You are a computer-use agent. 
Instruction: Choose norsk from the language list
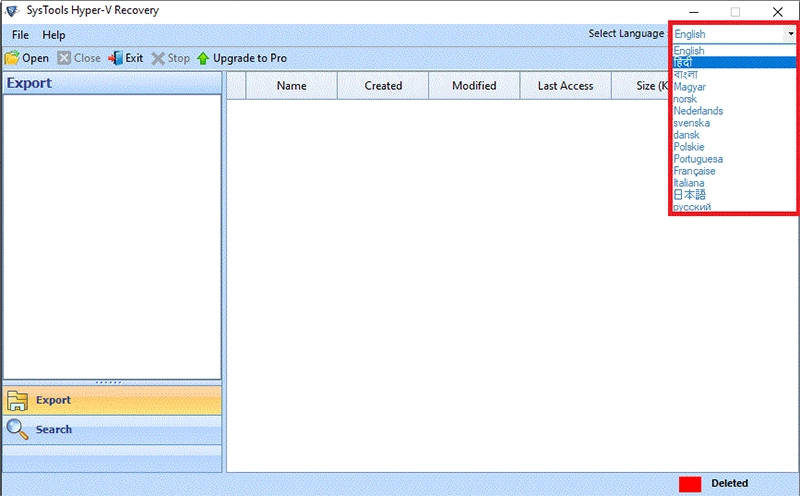(x=734, y=98)
